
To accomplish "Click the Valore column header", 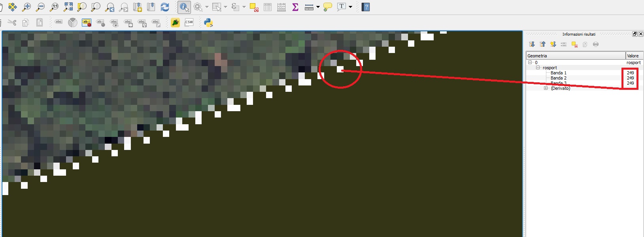I will pyautogui.click(x=635, y=56).
